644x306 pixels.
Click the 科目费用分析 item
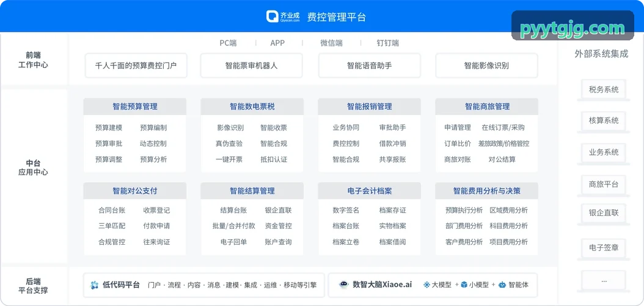pyautogui.click(x=509, y=226)
